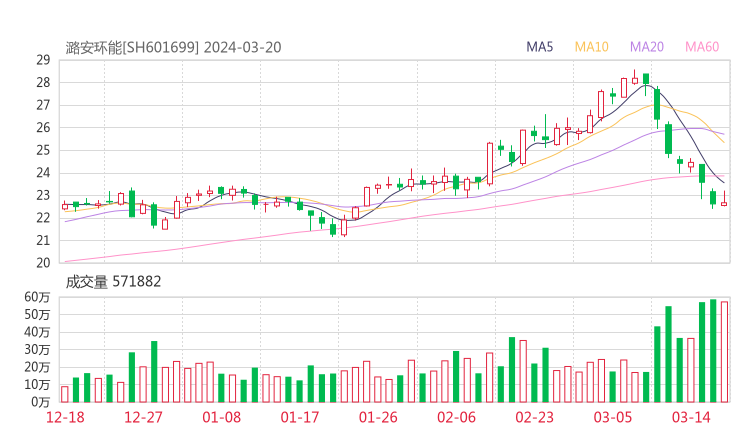Click the 01-26 date label

tap(378, 417)
